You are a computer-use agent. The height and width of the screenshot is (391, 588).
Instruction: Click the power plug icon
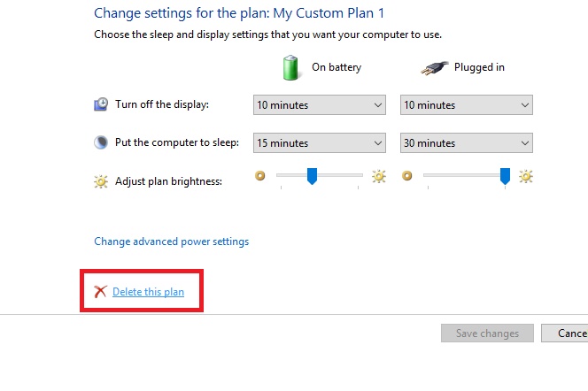434,68
